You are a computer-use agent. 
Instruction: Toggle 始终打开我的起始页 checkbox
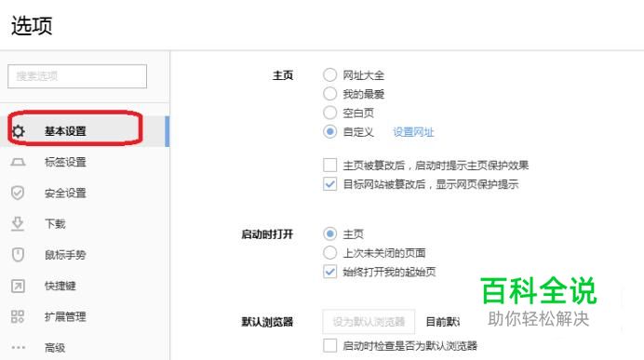tap(329, 272)
